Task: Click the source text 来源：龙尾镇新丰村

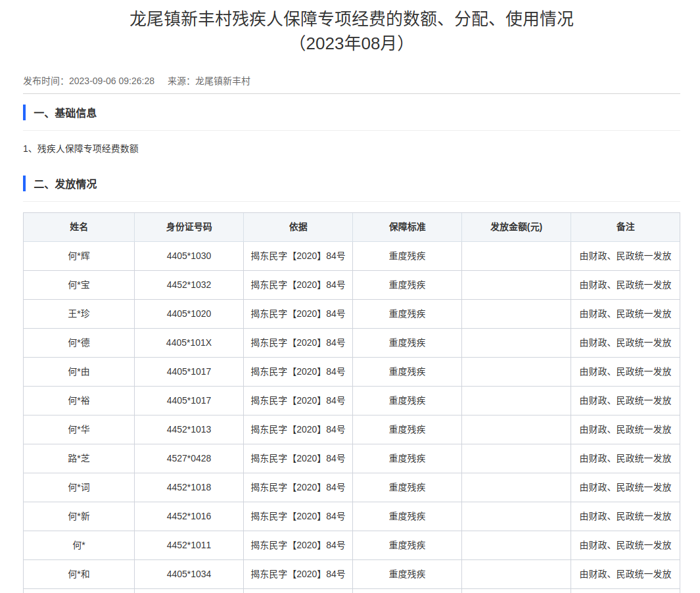Action: 209,82
